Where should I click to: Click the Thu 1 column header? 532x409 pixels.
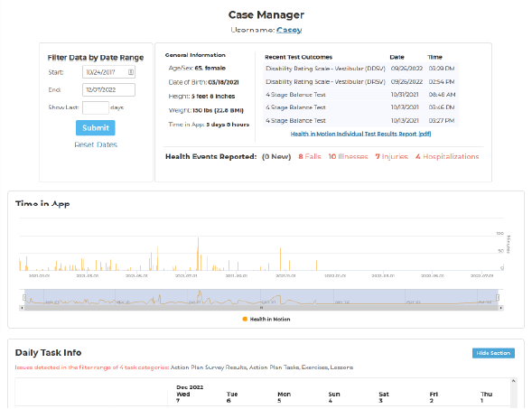[x=486, y=397]
